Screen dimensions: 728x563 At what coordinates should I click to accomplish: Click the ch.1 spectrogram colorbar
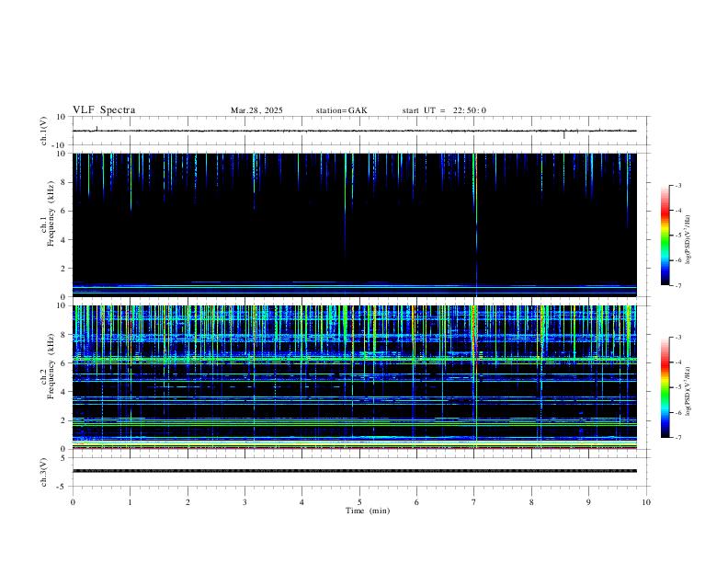pos(665,236)
